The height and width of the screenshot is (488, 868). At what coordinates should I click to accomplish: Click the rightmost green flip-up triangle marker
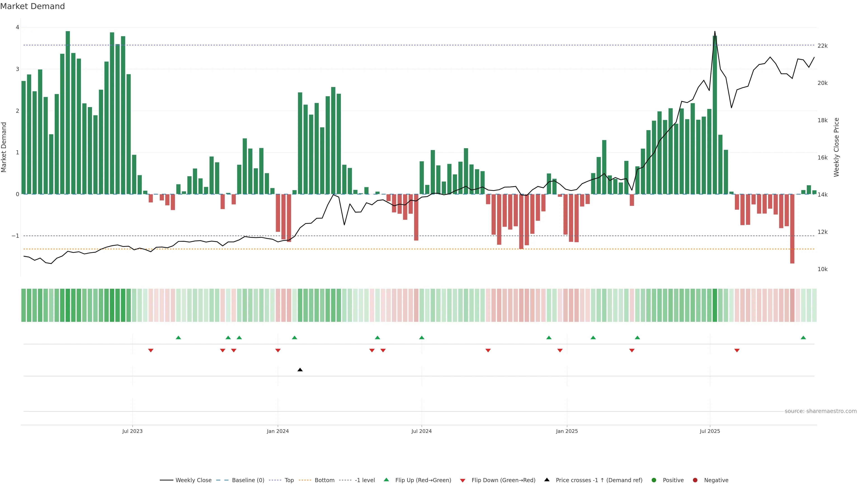pyautogui.click(x=803, y=338)
